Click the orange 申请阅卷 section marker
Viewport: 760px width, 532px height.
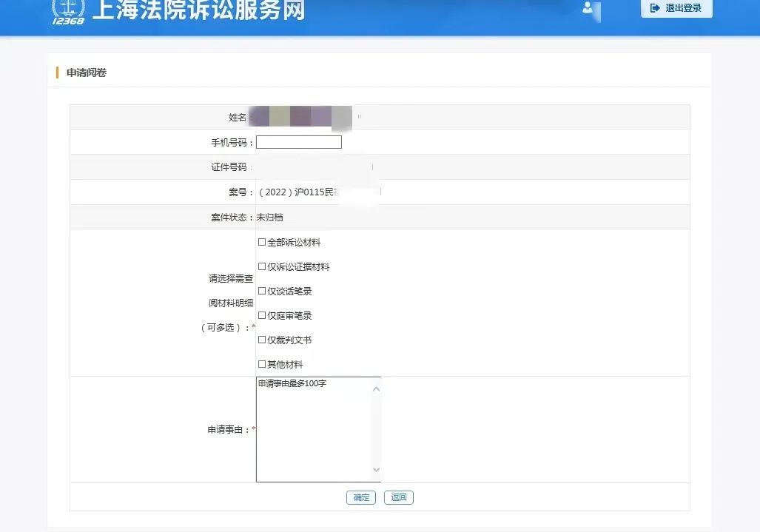coord(57,72)
